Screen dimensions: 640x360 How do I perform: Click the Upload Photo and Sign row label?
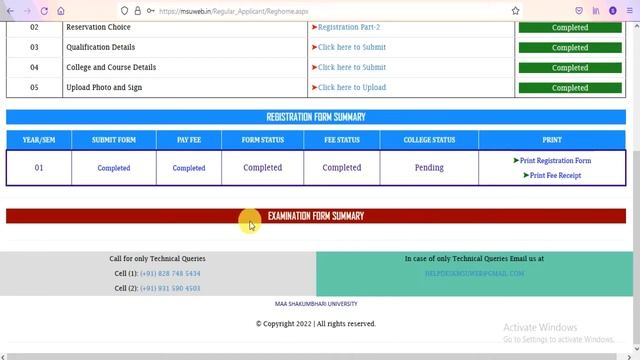pos(104,87)
